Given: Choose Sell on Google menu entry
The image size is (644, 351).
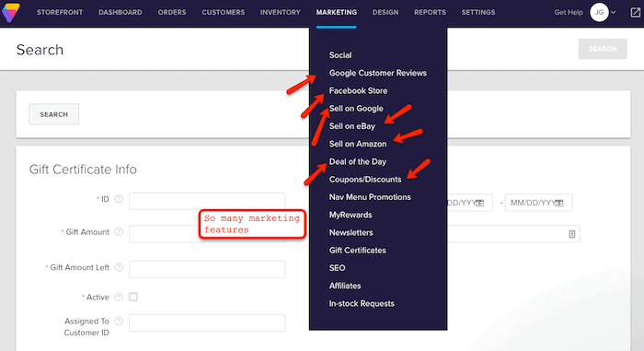Looking at the screenshot, I should 356,108.
